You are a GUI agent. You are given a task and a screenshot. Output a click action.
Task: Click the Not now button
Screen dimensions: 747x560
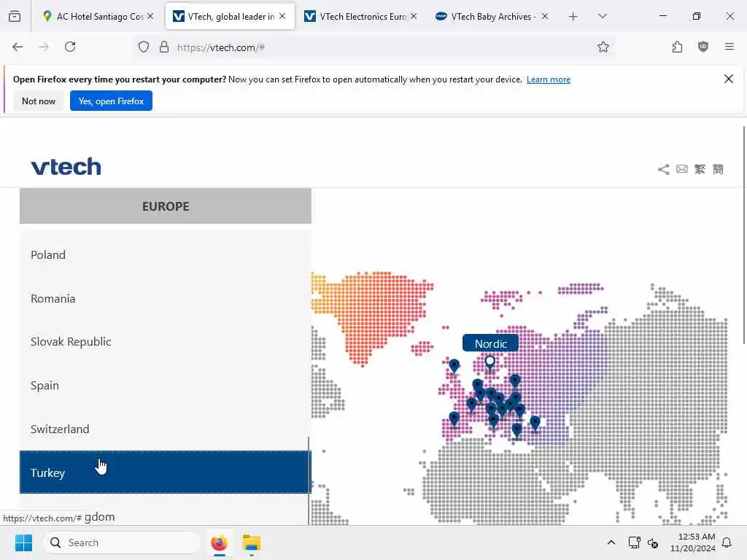(x=39, y=101)
